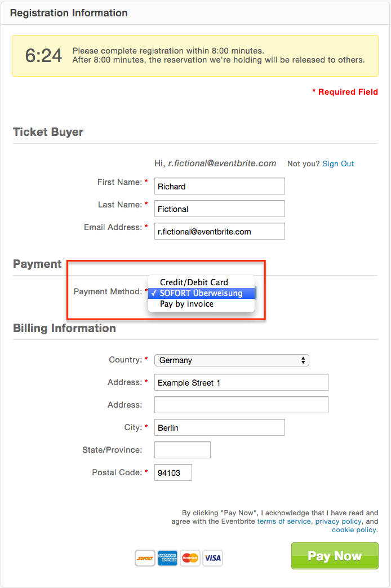The height and width of the screenshot is (588, 391).
Task: Focus the Last Name field containing Fictional
Action: point(220,209)
